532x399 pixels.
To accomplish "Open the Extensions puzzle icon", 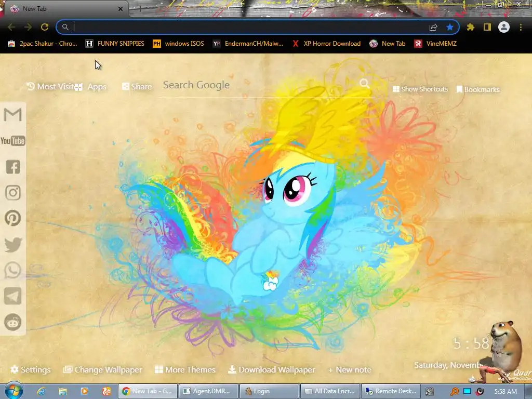I will (471, 27).
